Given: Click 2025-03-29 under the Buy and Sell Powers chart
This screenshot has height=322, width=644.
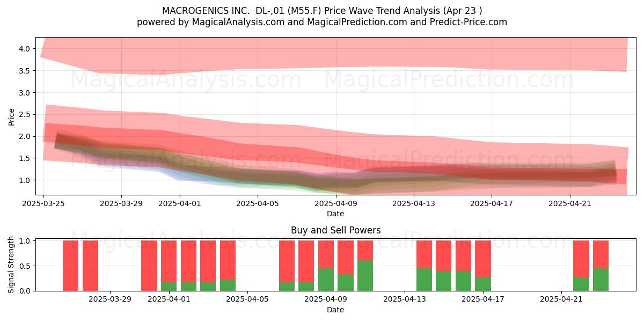Looking at the screenshot, I should [110, 299].
